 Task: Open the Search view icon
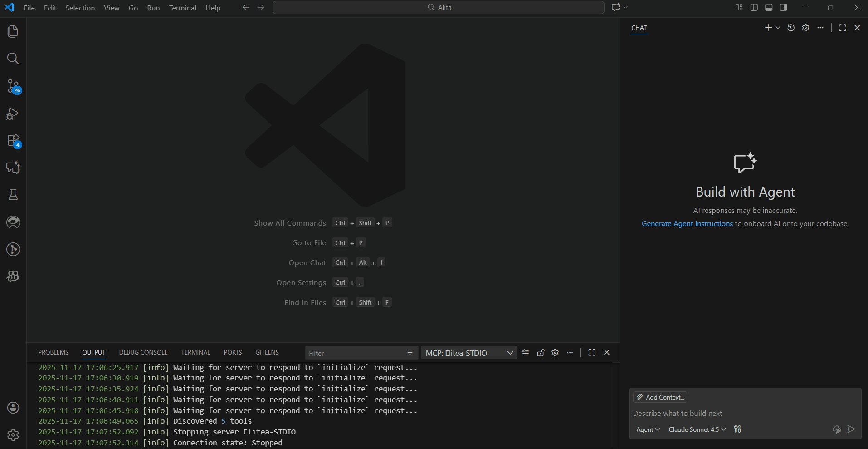pos(13,59)
